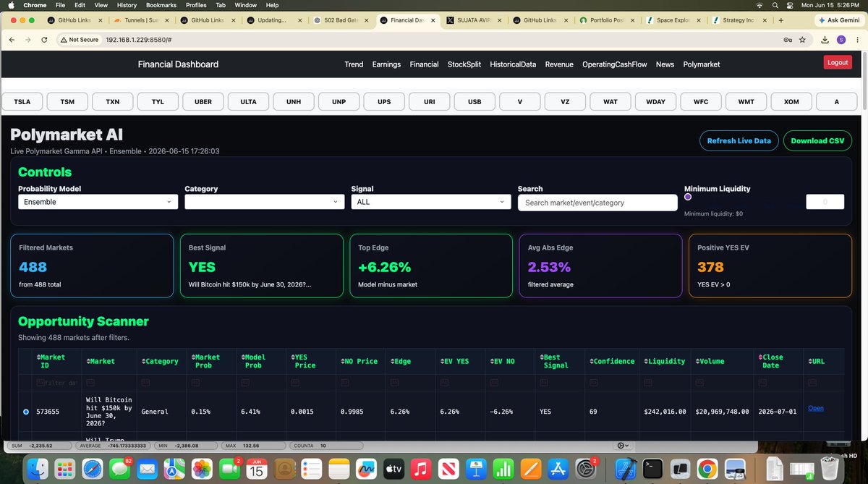
Task: Sort table by Confidence column
Action: (x=613, y=361)
